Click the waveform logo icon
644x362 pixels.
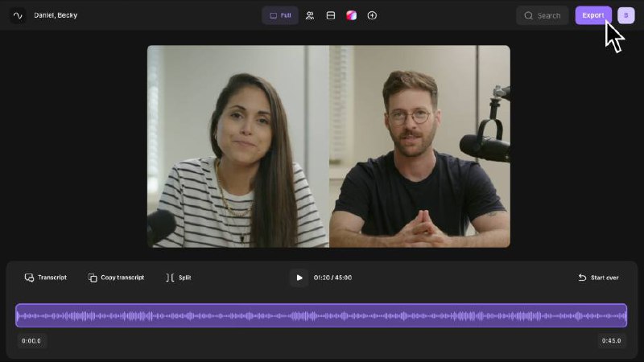18,15
